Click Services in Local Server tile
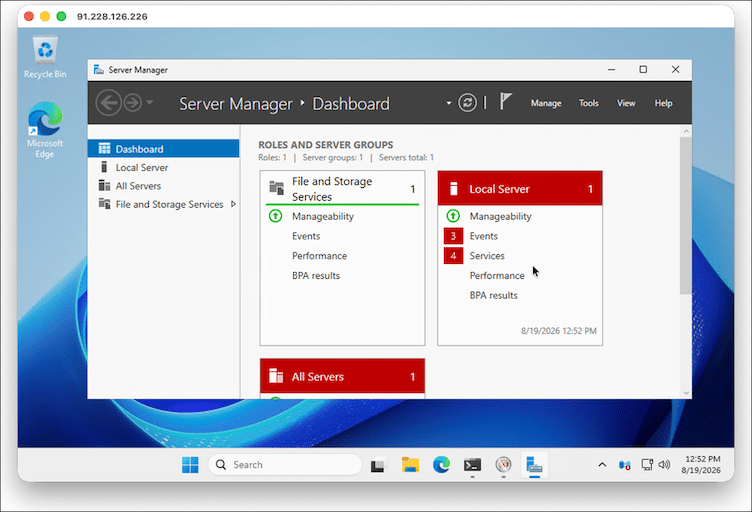This screenshot has height=512, width=752. [487, 256]
